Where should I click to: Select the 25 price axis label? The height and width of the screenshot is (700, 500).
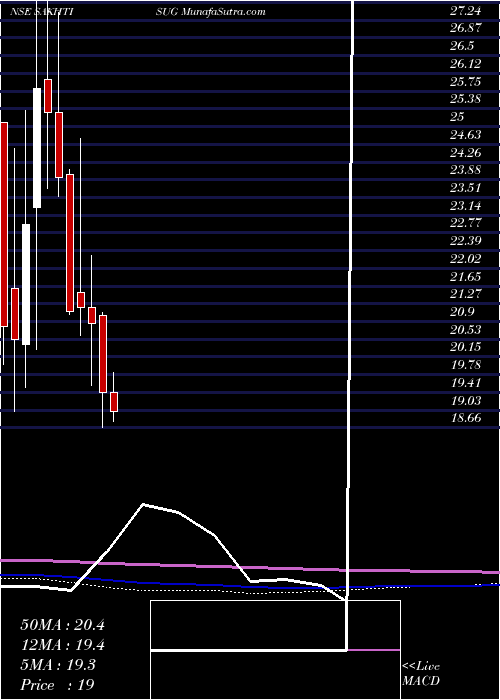pos(458,117)
